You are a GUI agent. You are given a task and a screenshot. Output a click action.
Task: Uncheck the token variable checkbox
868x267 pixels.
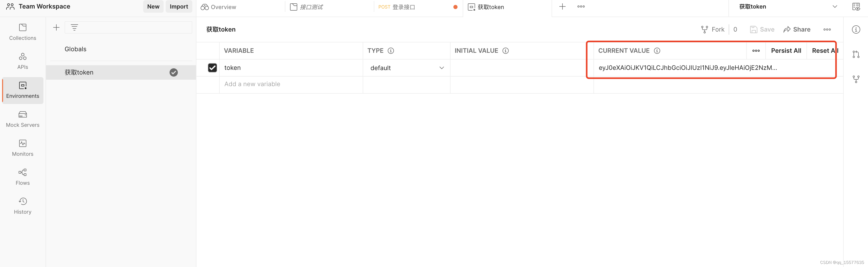tap(212, 68)
